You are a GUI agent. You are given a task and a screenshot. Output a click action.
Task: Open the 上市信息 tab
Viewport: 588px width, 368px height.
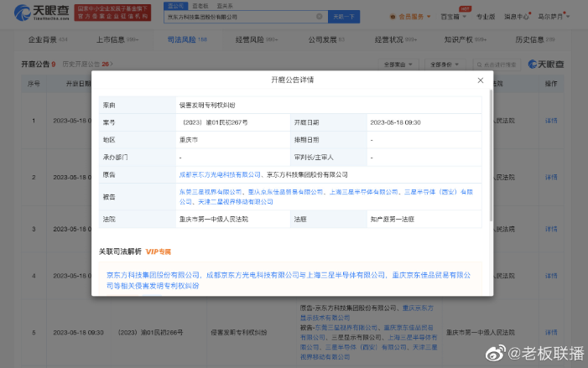pos(117,39)
